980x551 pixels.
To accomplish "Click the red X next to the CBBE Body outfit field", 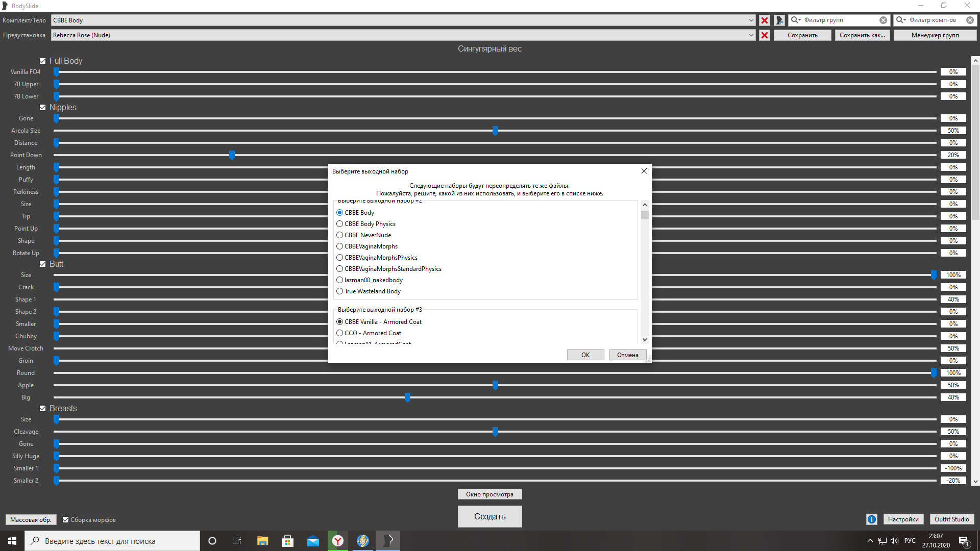I will pos(764,20).
